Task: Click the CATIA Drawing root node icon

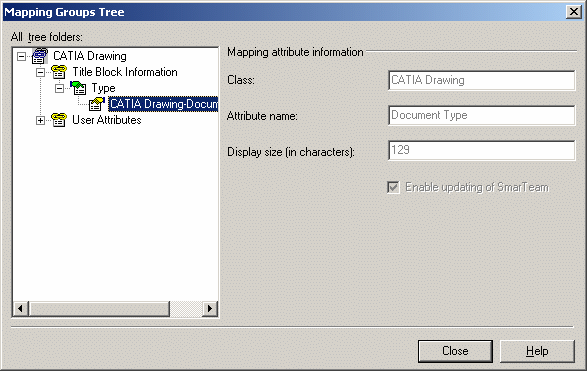Action: click(40, 56)
